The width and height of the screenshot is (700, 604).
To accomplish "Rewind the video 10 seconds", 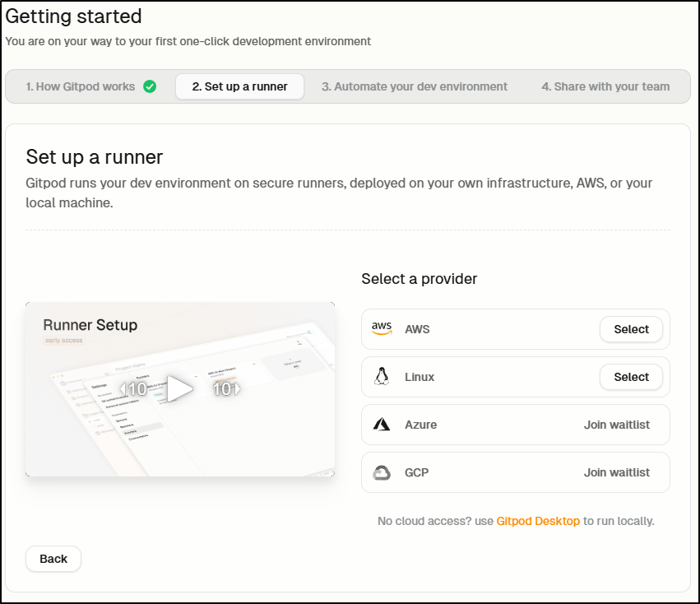I will (x=133, y=388).
